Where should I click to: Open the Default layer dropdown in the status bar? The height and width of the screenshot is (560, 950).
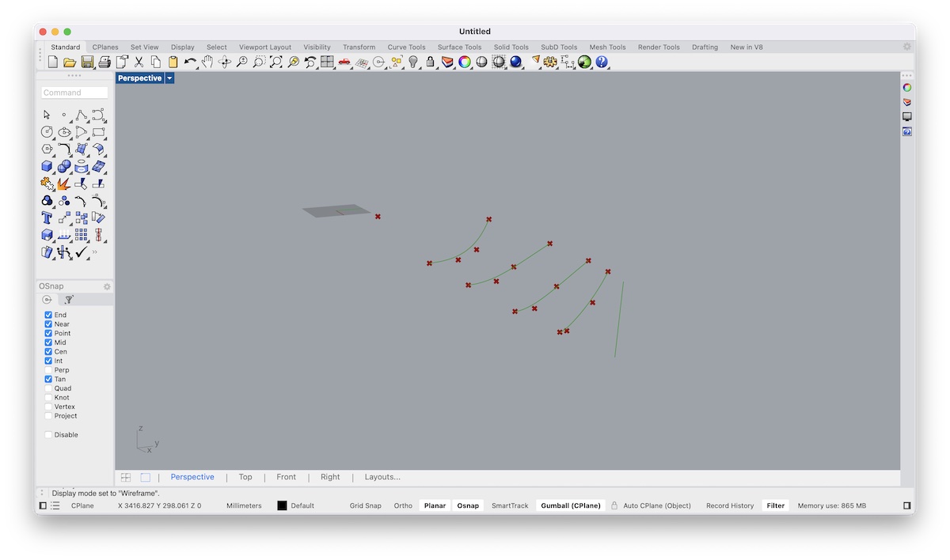coord(302,505)
